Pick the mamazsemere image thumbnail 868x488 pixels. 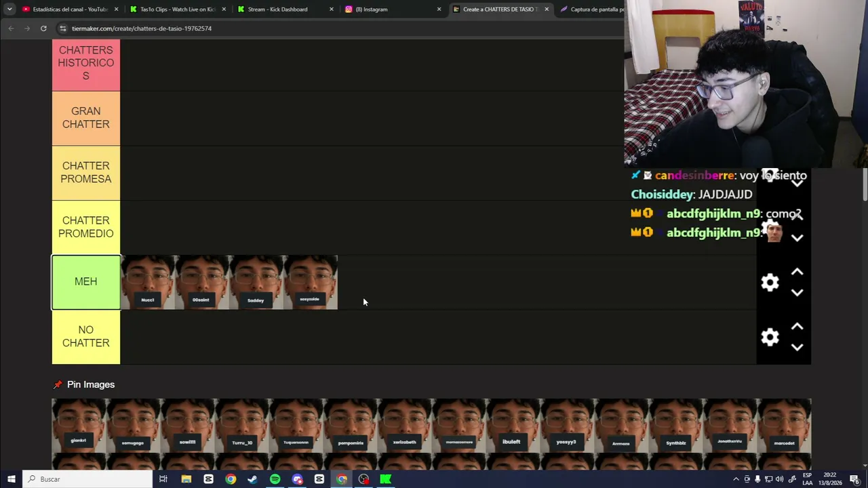(x=458, y=426)
